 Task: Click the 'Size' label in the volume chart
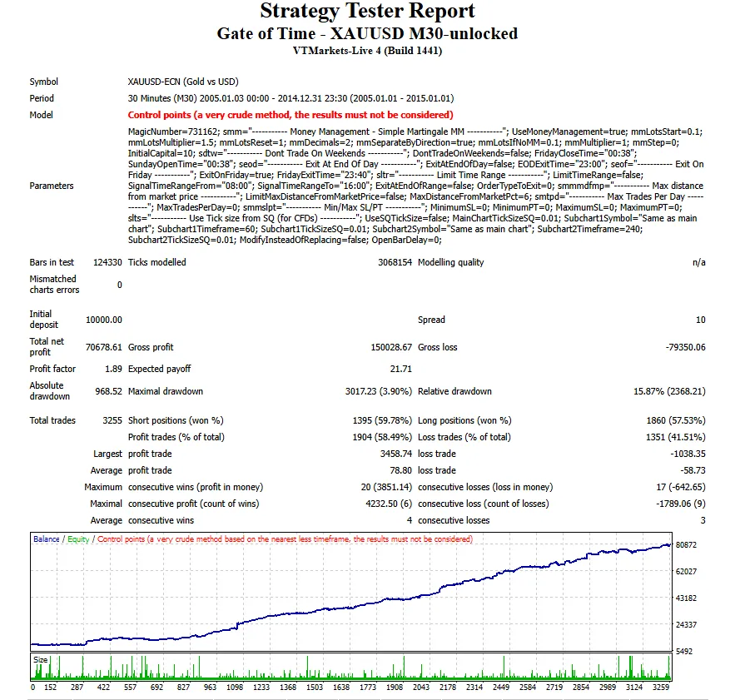coord(40,659)
